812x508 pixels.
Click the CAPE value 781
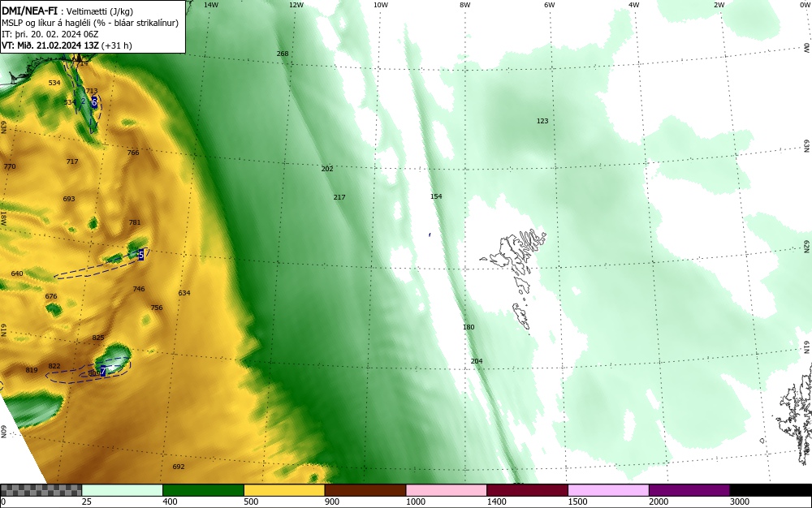coord(135,223)
